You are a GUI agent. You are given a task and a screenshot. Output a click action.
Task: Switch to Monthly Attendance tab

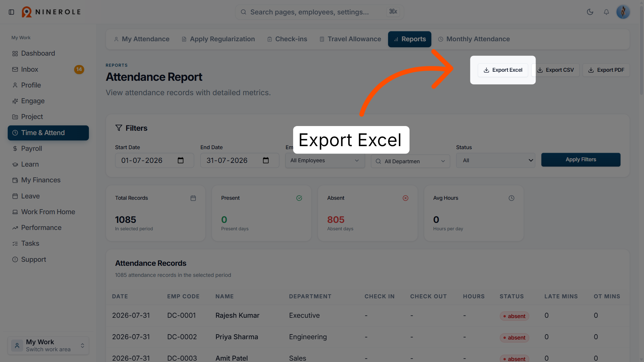click(474, 39)
